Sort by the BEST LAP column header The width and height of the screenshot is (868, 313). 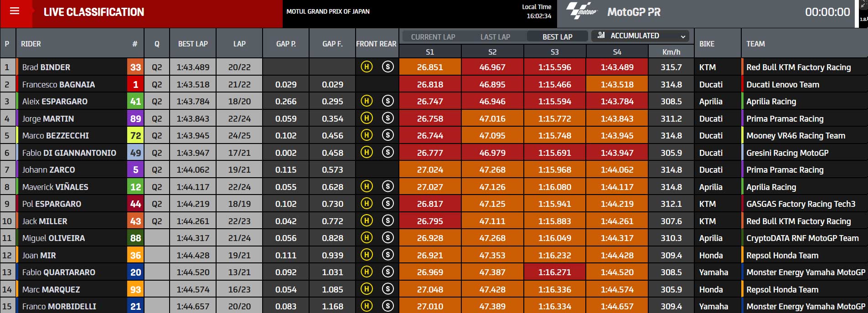click(193, 44)
